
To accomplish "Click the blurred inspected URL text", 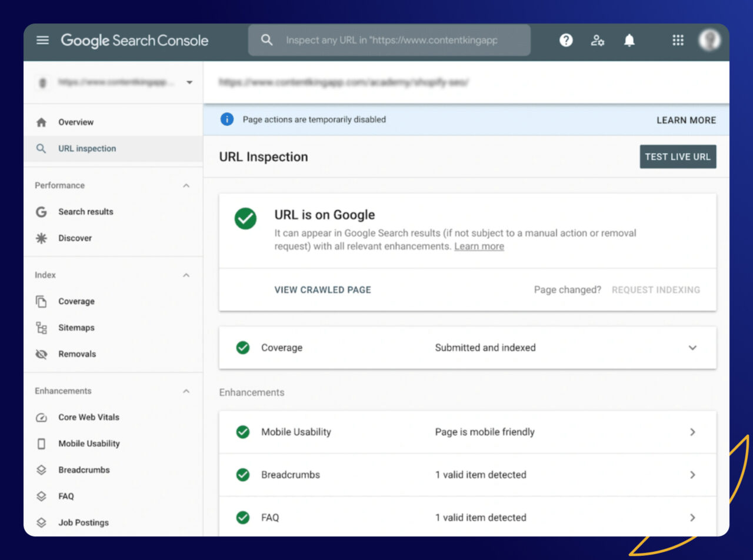I will pyautogui.click(x=344, y=82).
